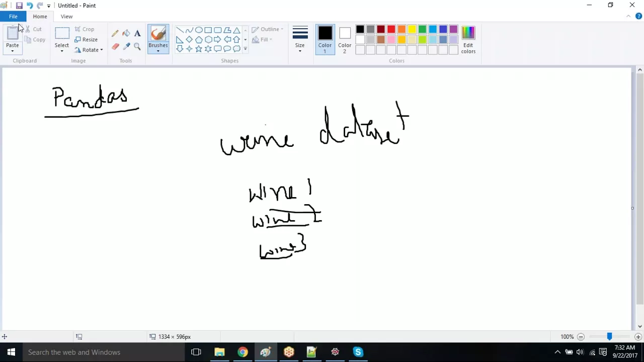
Task: Choose the Down arrow shape
Action: tap(180, 49)
